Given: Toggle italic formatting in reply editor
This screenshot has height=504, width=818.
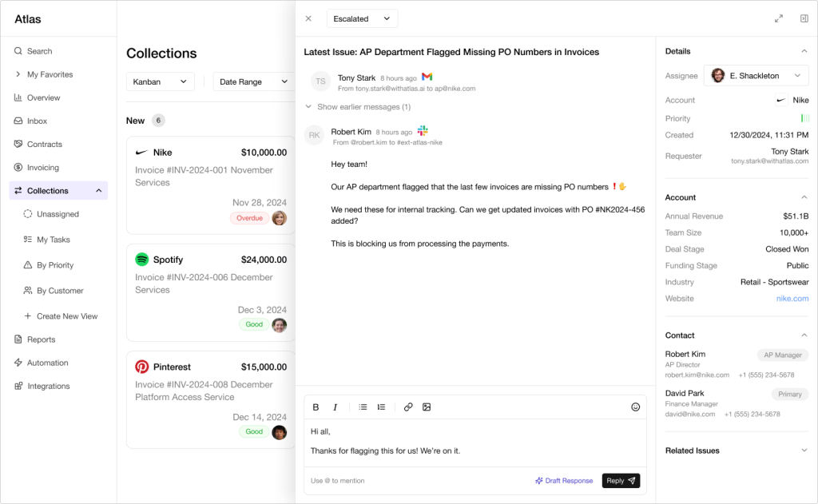Looking at the screenshot, I should [x=335, y=407].
